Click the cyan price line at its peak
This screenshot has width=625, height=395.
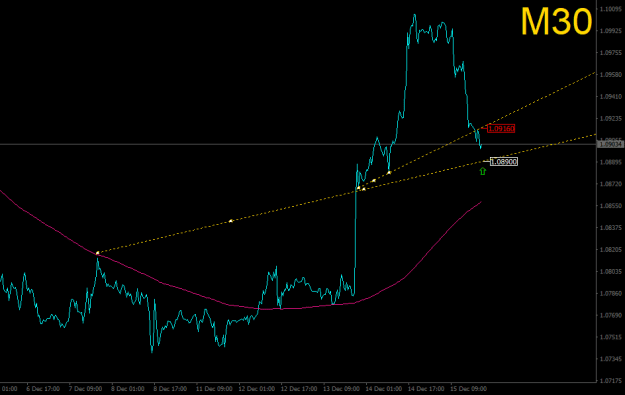tap(415, 15)
